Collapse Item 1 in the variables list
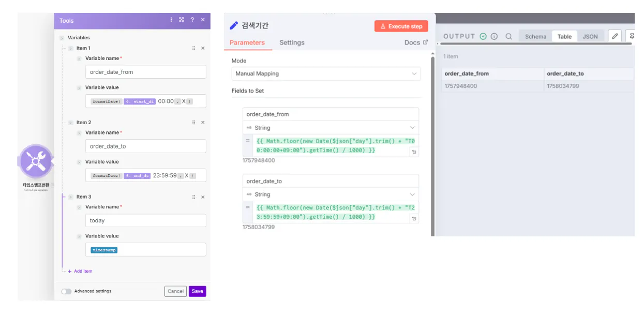This screenshot has width=644, height=315. click(70, 48)
